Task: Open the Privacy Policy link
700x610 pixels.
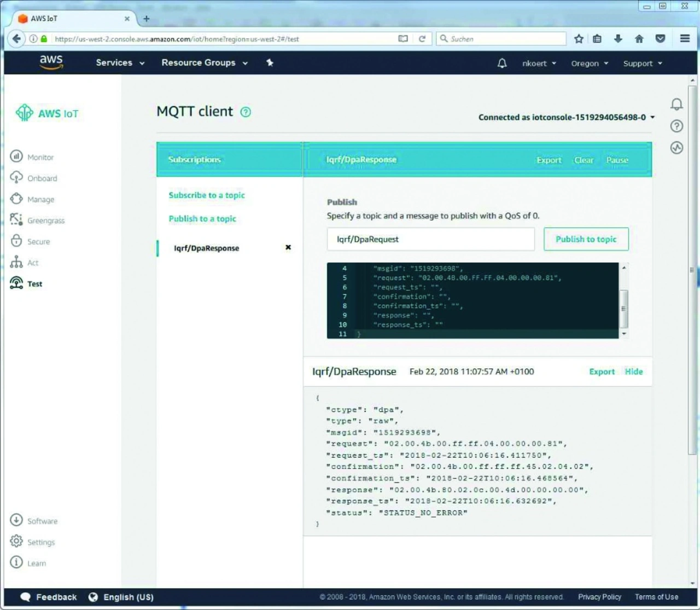Action: click(599, 597)
